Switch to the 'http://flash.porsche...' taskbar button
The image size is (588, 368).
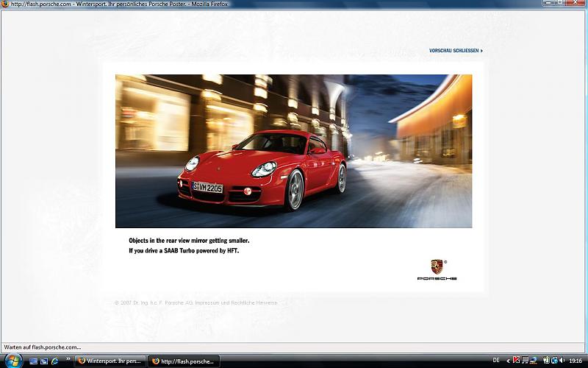[x=184, y=361]
